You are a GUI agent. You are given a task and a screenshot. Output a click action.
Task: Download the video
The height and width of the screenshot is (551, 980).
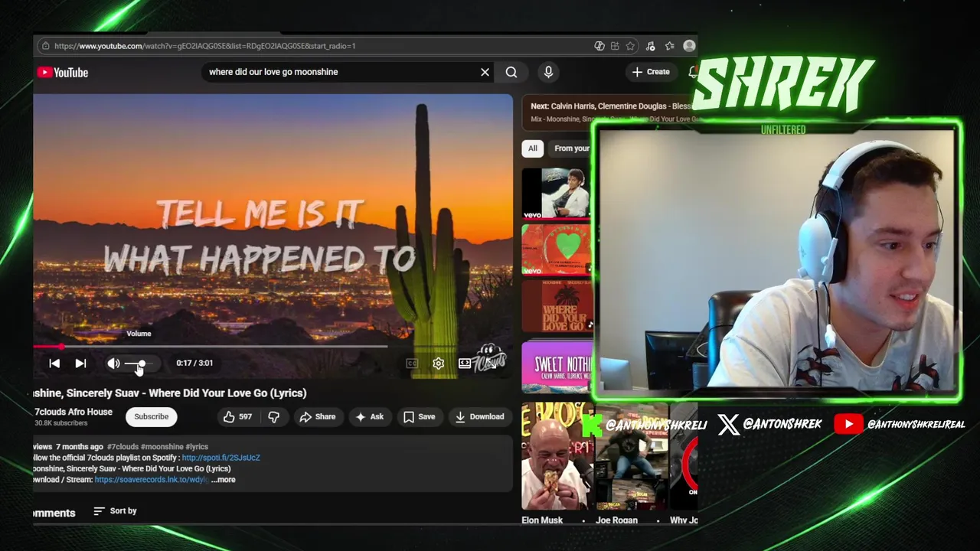point(480,416)
